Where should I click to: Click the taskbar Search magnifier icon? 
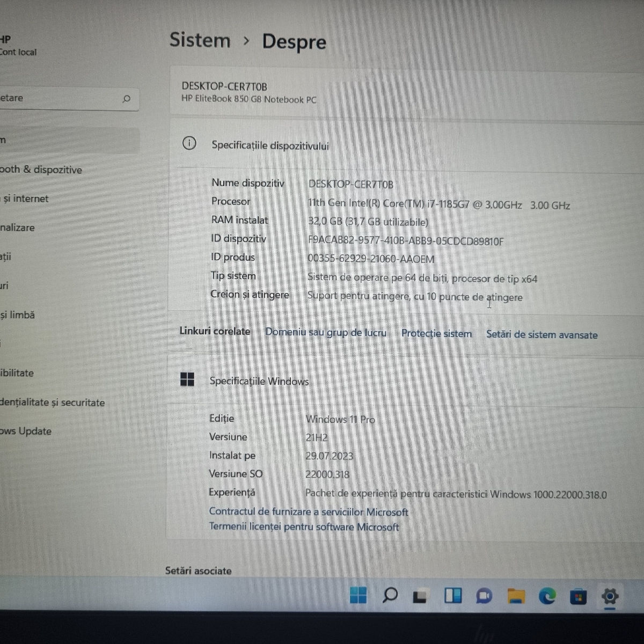point(390,595)
